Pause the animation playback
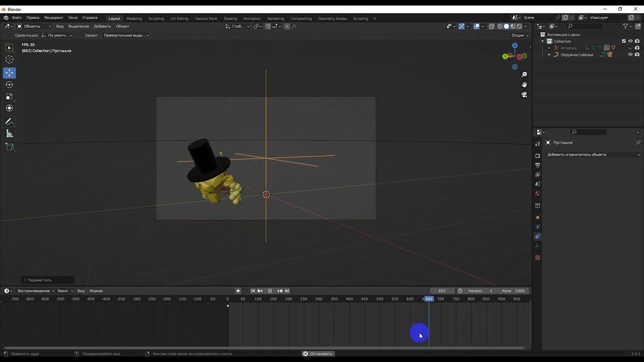Viewport: 644px width, 362px height. (x=270, y=291)
